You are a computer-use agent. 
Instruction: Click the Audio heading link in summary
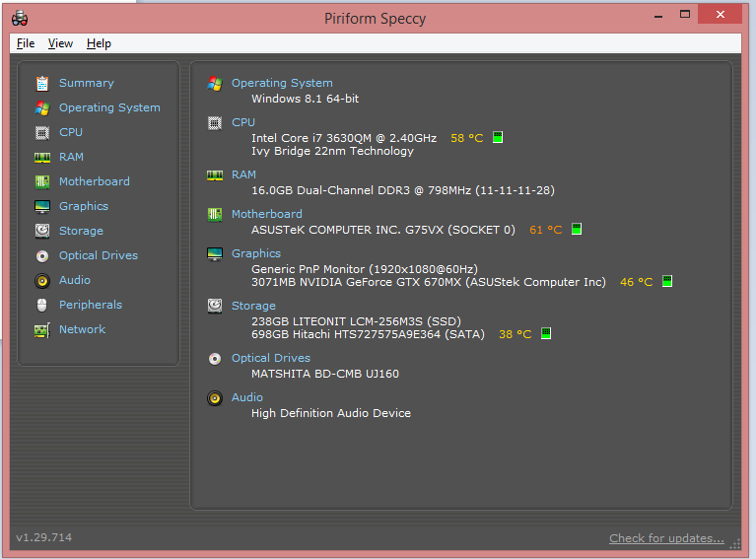[247, 397]
